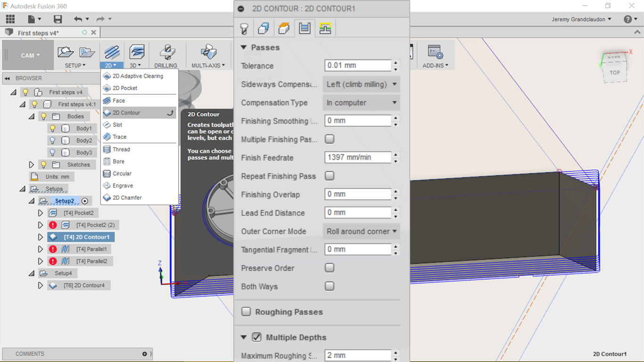Collapse the 2D Contour dialog minus icon
The width and height of the screenshot is (644, 362).
241,9
